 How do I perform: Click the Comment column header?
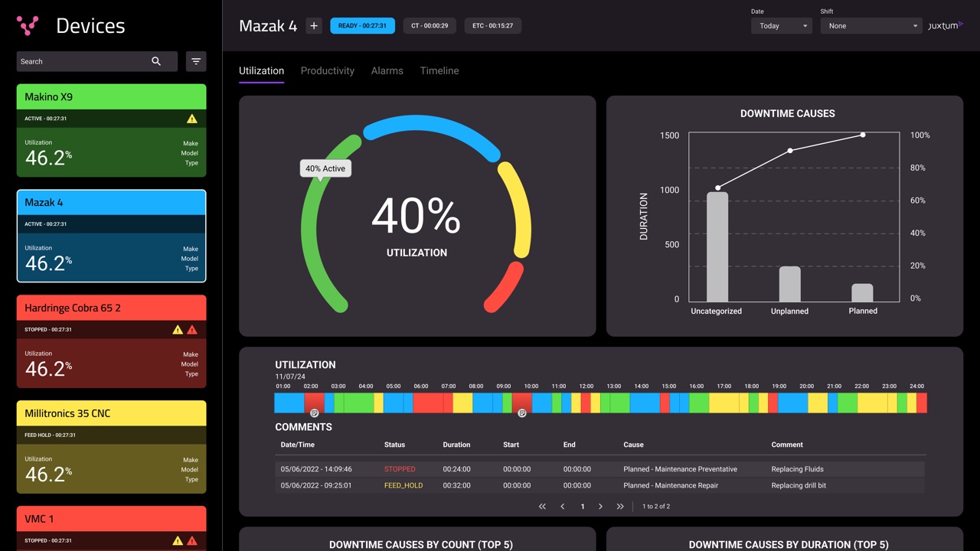pos(787,445)
